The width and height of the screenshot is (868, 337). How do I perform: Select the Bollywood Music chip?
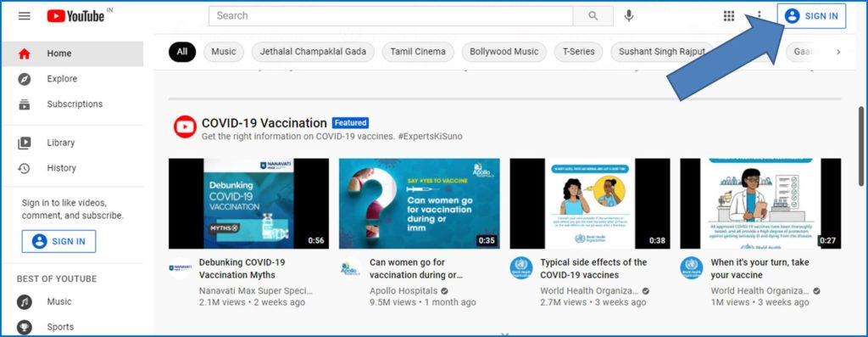pos(504,52)
